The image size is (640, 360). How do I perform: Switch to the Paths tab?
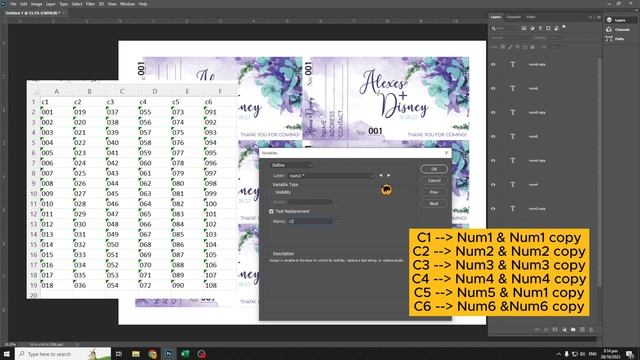(x=531, y=17)
